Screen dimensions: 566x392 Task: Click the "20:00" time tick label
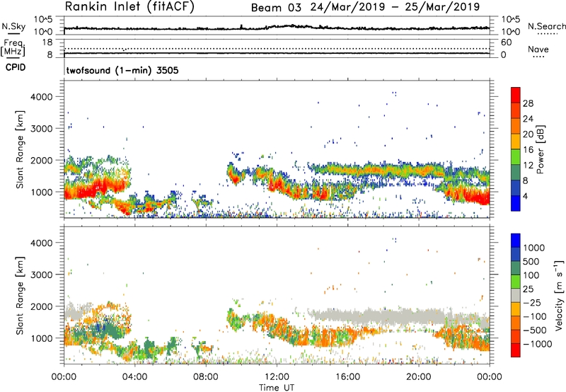point(419,377)
